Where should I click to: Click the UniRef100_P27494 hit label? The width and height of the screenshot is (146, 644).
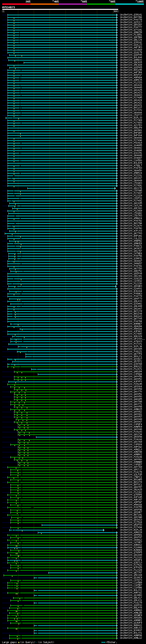[131, 527]
